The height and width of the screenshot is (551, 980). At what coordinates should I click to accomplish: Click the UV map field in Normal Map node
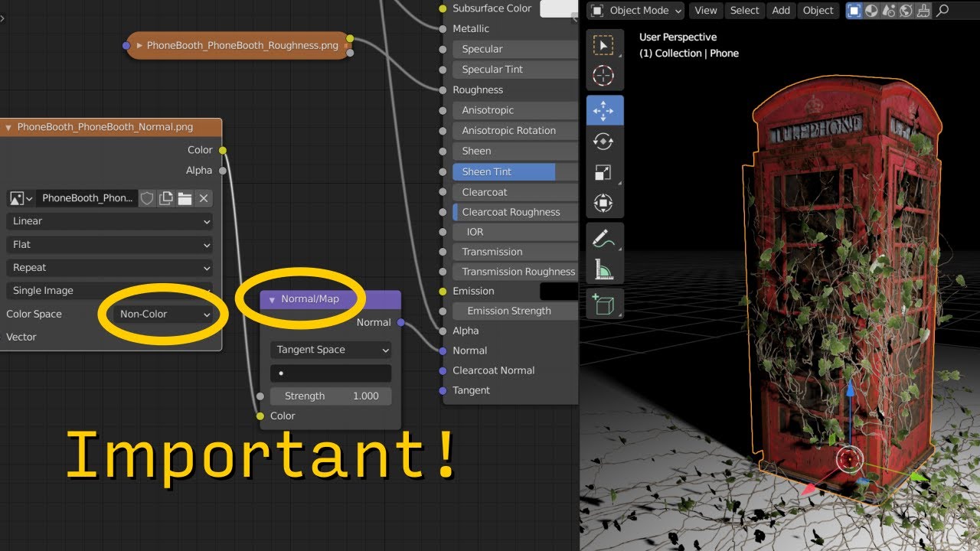pos(331,373)
